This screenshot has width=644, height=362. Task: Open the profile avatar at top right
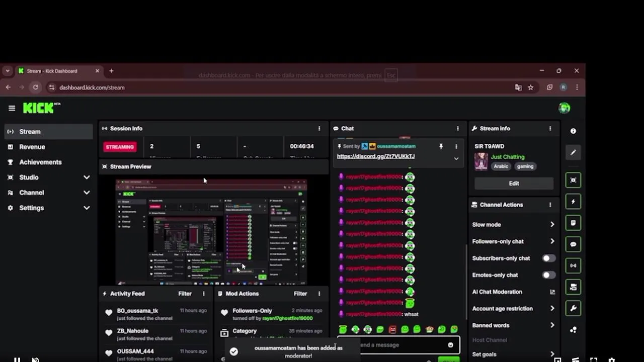point(564,108)
